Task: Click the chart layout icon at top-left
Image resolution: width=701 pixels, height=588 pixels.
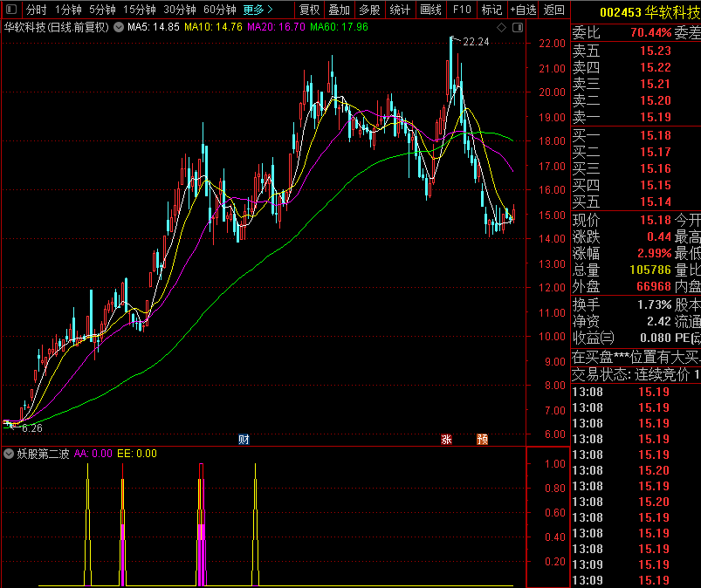Action: tap(10, 10)
